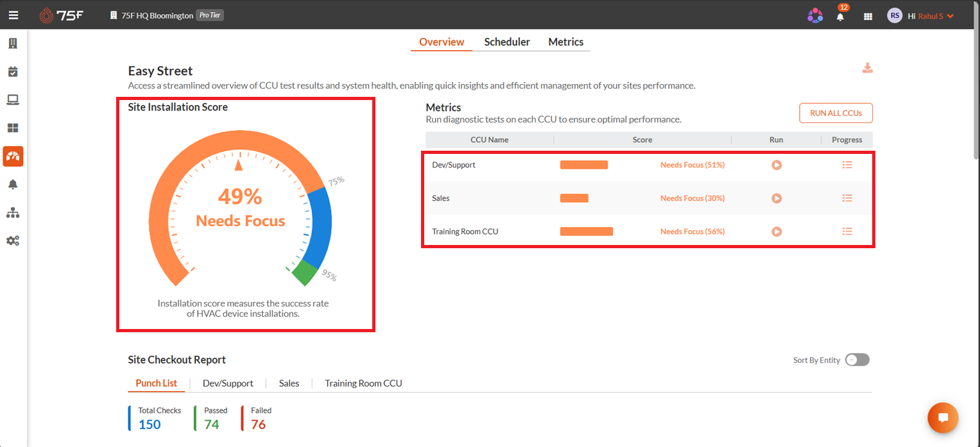Viewport: 980px width, 447px height.
Task: Click the Easy Street page title
Action: (x=160, y=71)
